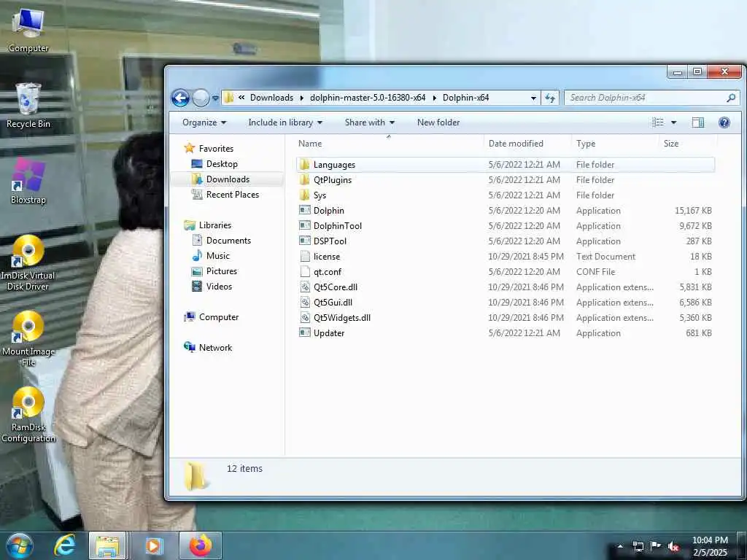The image size is (747, 560).
Task: Select Network in the navigation pane
Action: pyautogui.click(x=208, y=348)
